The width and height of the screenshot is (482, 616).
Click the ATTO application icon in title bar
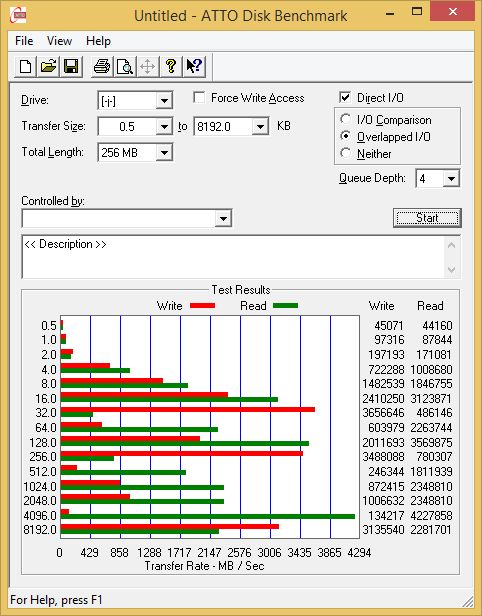pos(18,15)
